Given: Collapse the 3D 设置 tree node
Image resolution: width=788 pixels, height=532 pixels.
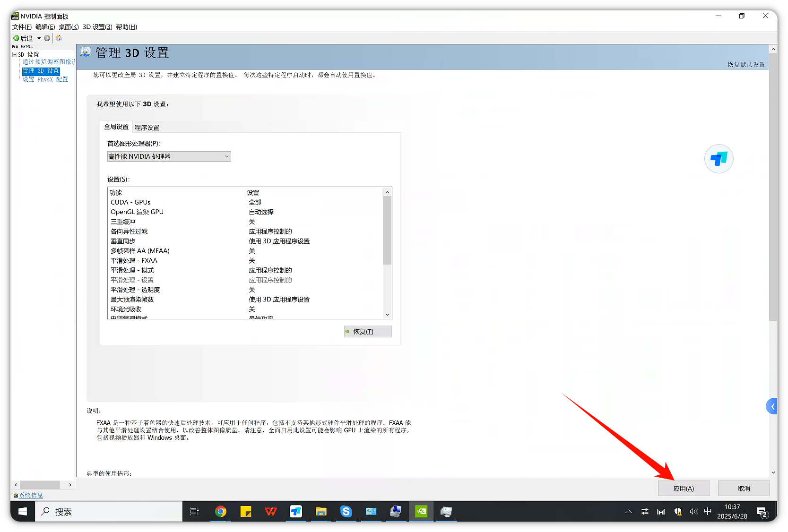Looking at the screenshot, I should [x=15, y=55].
